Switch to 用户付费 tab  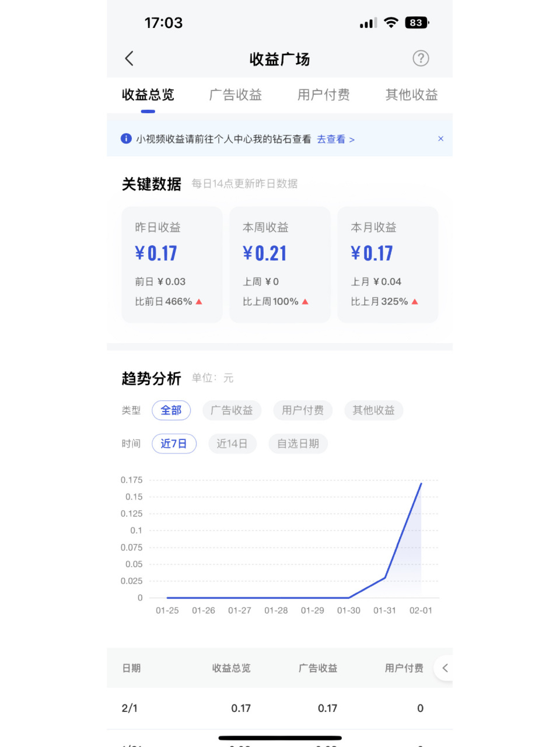click(x=324, y=95)
